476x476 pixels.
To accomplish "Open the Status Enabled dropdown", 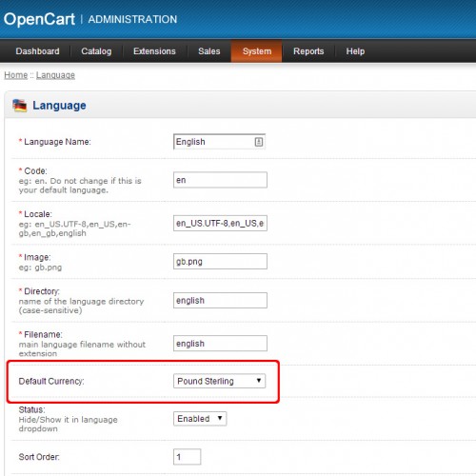I will pos(200,419).
